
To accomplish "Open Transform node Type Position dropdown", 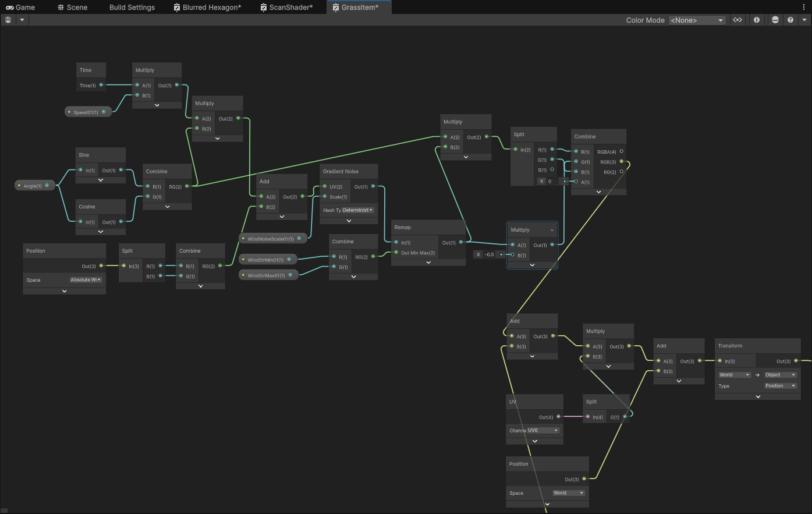I will 781,386.
